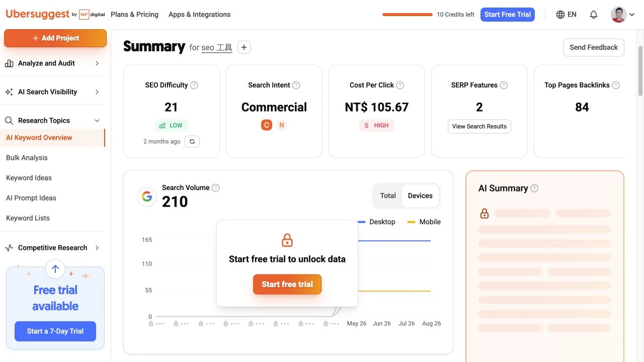Screen dimensions: 644x362
Task: Toggle the Desktop legend series
Action: pyautogui.click(x=376, y=222)
